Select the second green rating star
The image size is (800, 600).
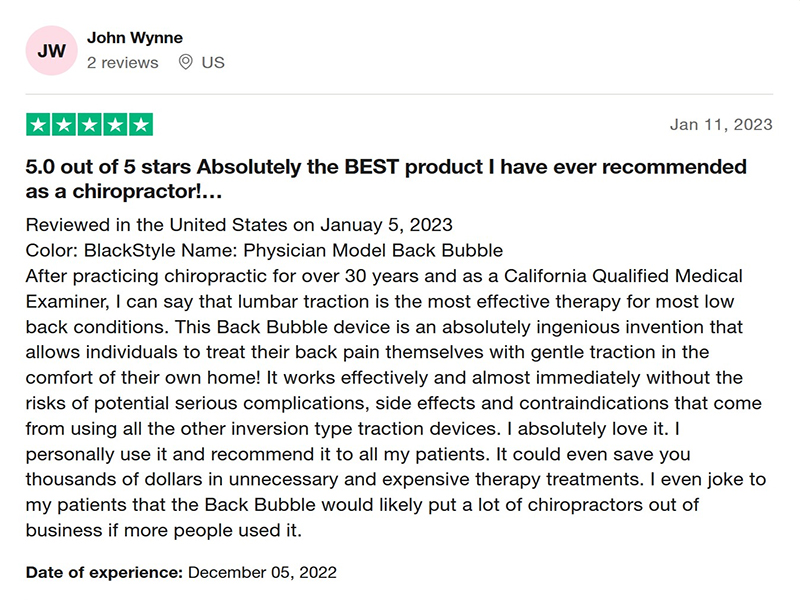[x=64, y=124]
